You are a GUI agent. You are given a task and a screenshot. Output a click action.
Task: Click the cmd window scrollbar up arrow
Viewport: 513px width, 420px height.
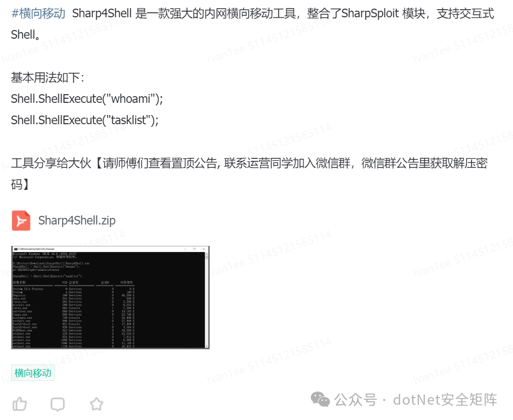click(207, 254)
